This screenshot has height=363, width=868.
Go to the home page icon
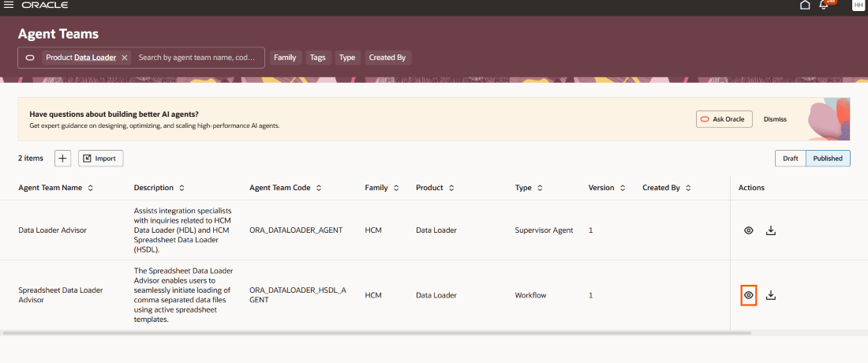coord(805,5)
